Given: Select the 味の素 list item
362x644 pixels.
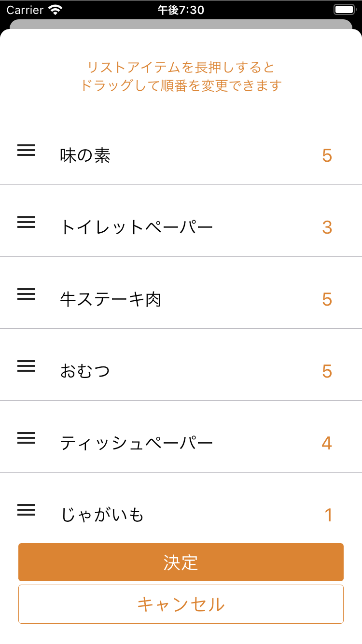Looking at the screenshot, I should [x=85, y=155].
